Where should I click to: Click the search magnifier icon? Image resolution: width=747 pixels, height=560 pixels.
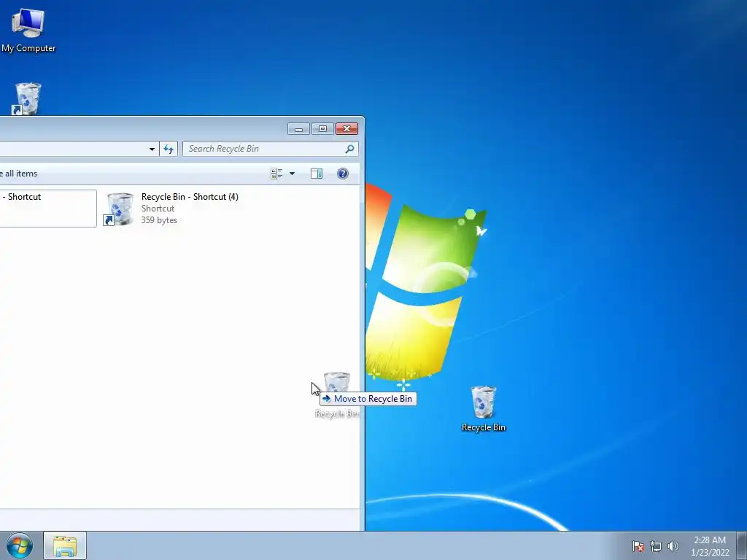(x=349, y=149)
